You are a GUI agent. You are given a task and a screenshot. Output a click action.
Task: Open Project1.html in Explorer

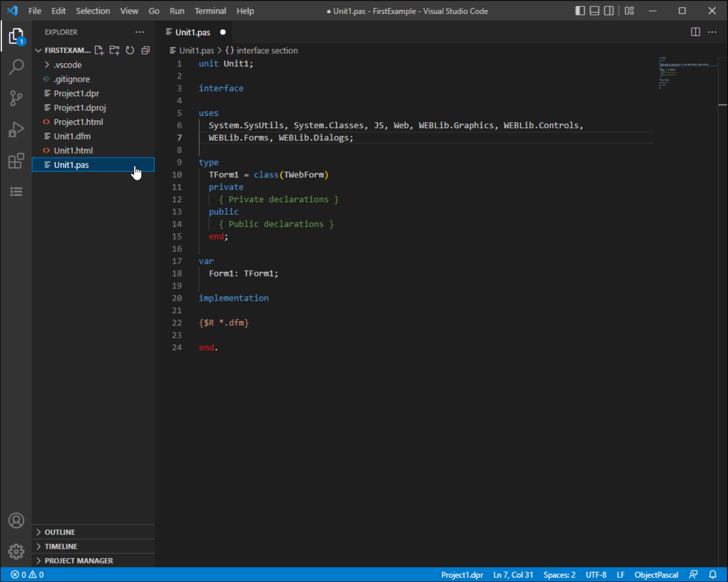tap(93, 122)
